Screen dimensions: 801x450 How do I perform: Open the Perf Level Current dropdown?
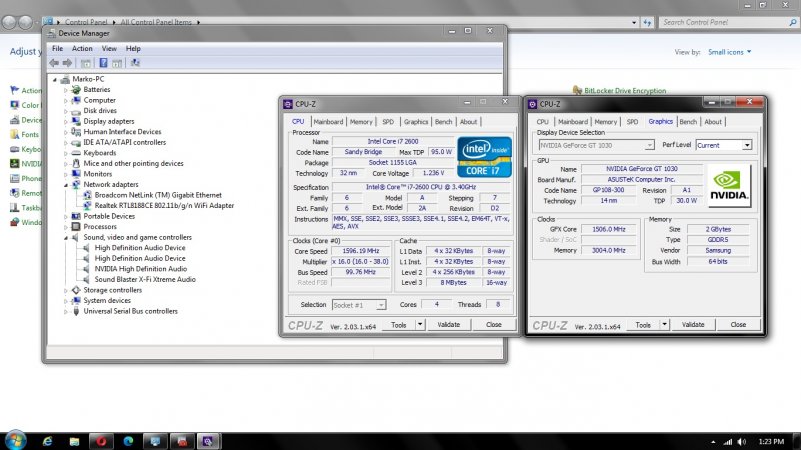[747, 145]
